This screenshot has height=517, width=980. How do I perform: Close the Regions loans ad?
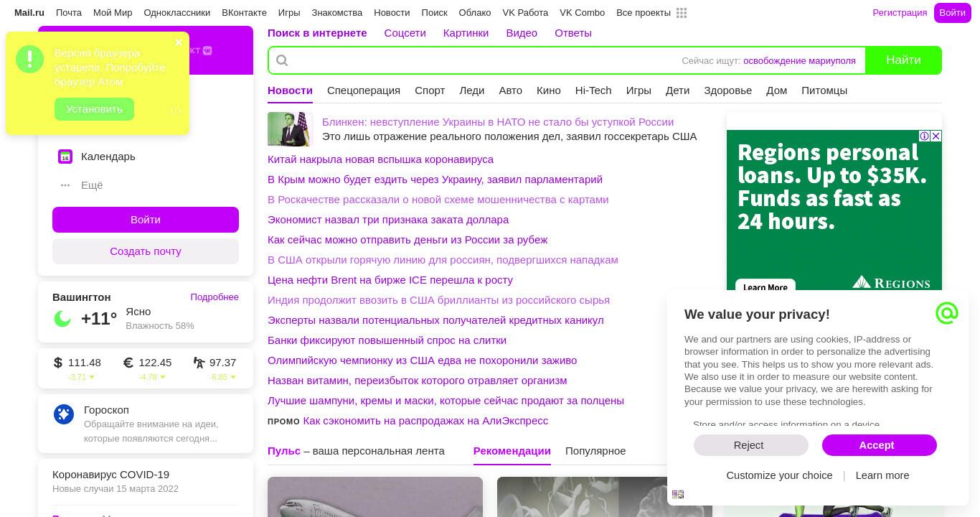click(936, 136)
